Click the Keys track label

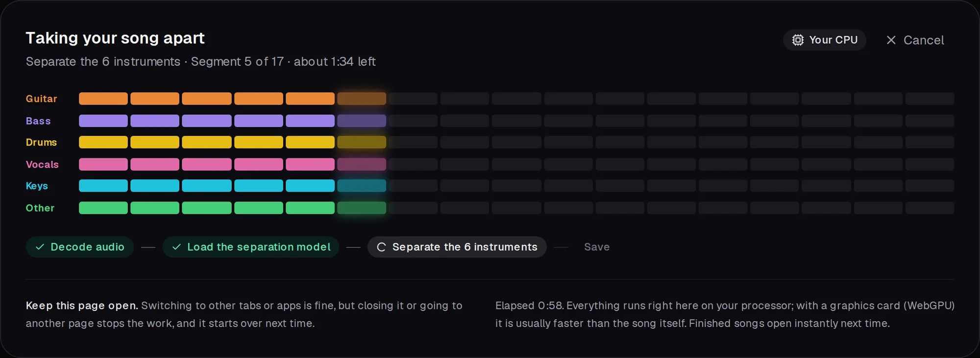pyautogui.click(x=37, y=186)
